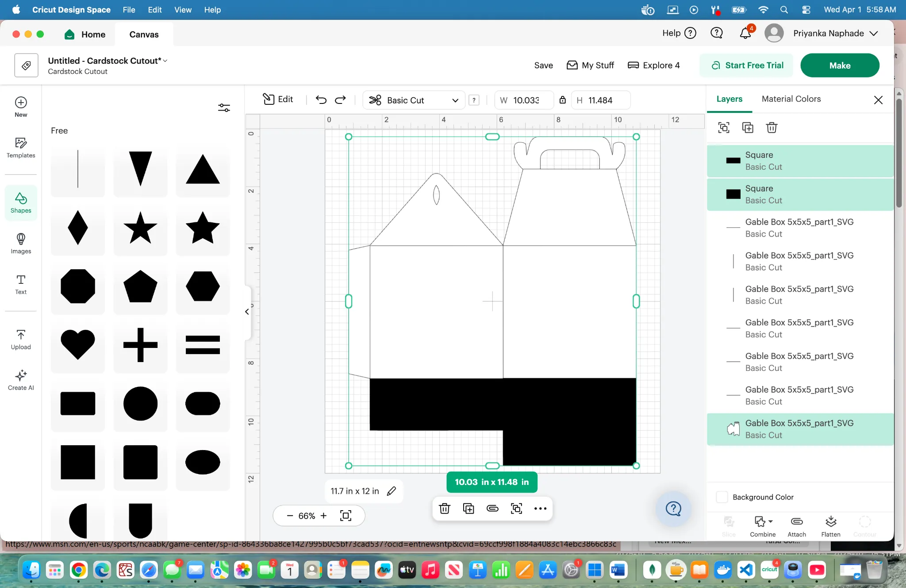Open the Images panel in sidebar
This screenshot has height=588, width=906.
[21, 244]
